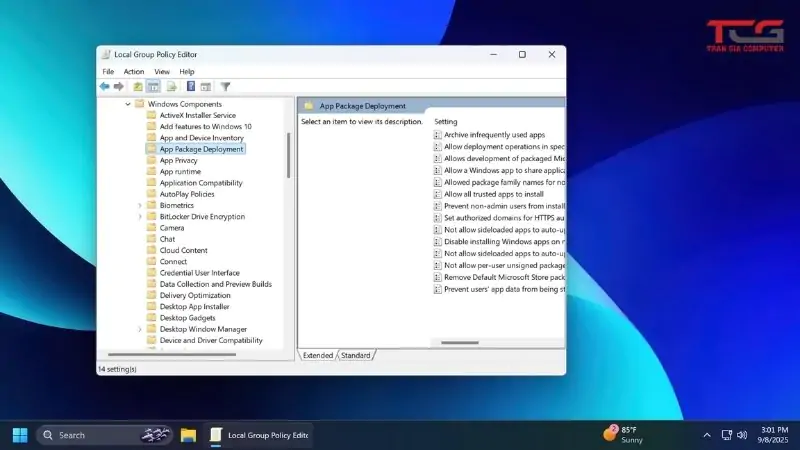
Task: Expand the Biometrics tree node
Action: pyautogui.click(x=140, y=206)
